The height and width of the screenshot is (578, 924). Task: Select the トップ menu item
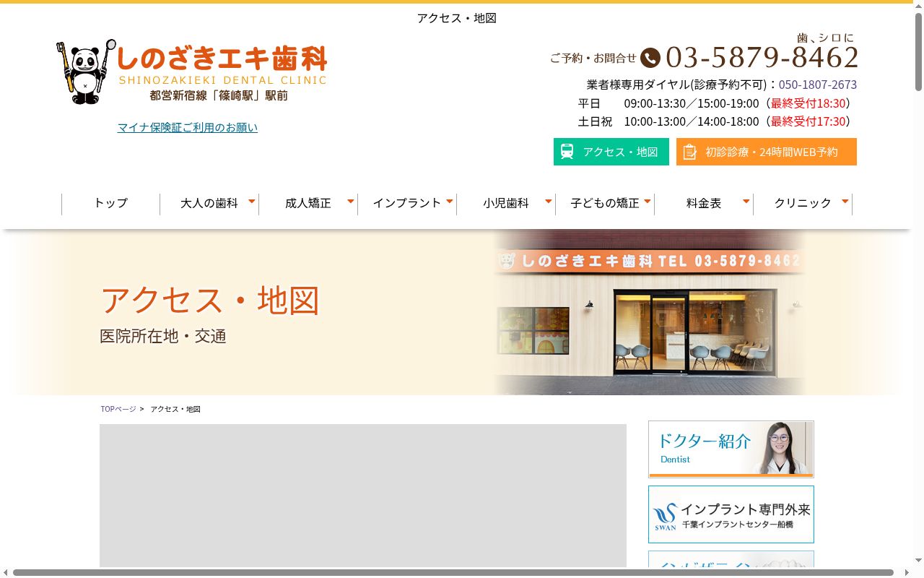point(110,203)
